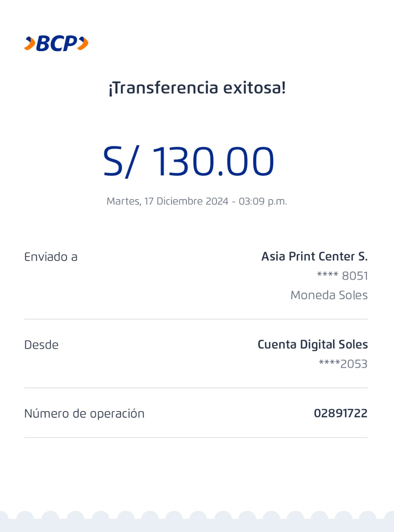Click the "Enviado a" label
Viewport: 394px width, 532px height.
coord(51,257)
